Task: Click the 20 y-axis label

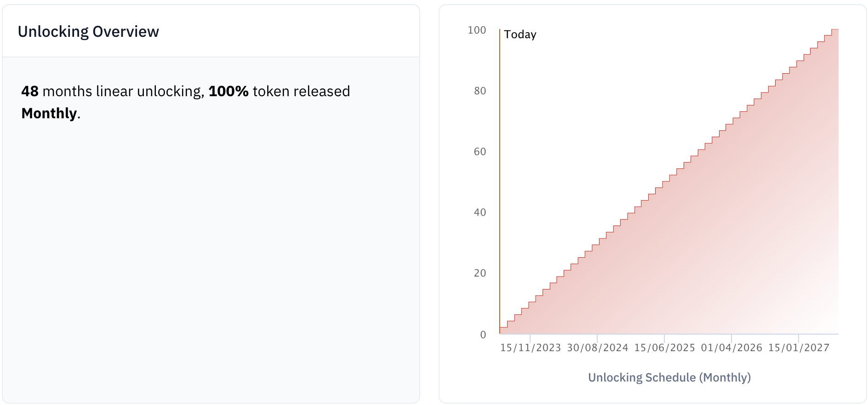Action: (x=480, y=273)
